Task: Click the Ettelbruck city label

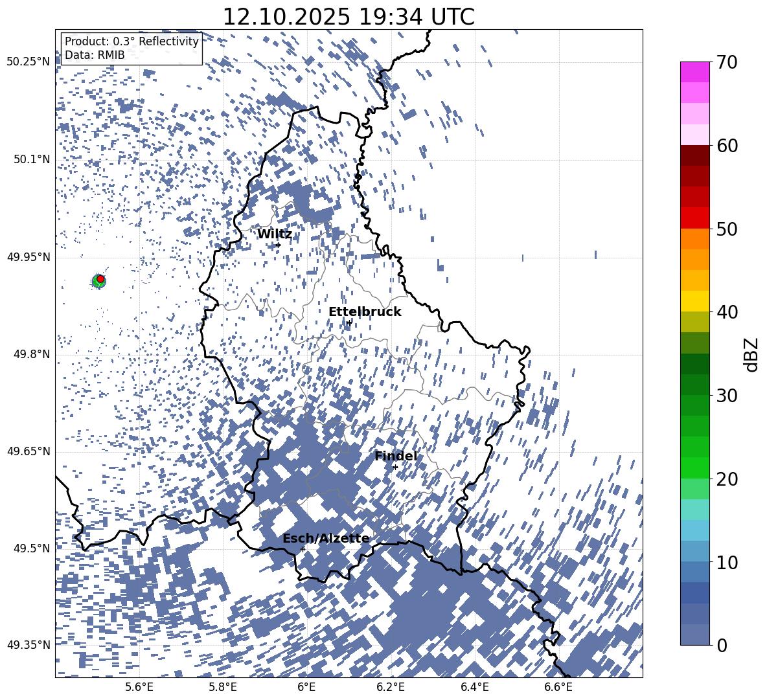Action: coord(365,312)
